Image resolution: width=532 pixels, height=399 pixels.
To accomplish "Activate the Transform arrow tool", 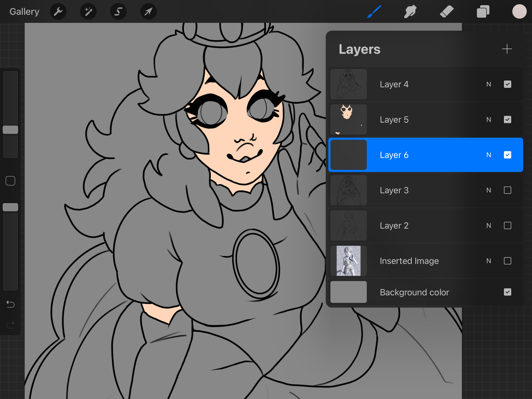I will coord(149,11).
